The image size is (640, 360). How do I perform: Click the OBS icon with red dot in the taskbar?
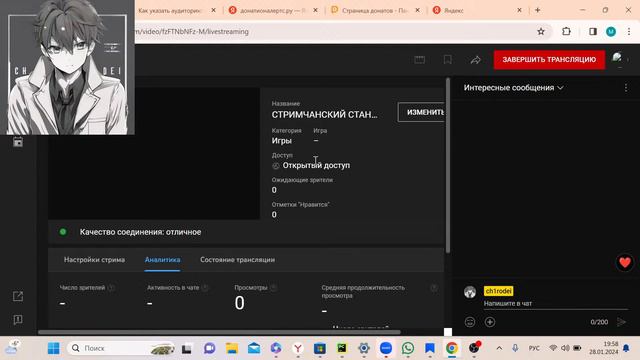coord(474,347)
